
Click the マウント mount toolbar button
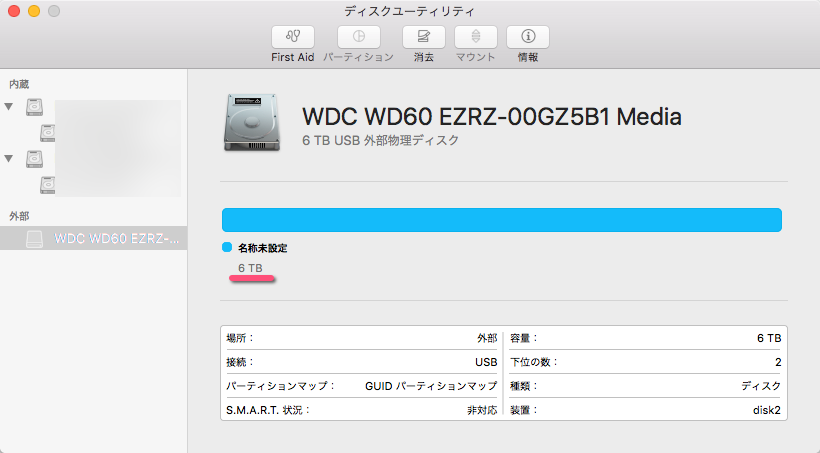[476, 37]
